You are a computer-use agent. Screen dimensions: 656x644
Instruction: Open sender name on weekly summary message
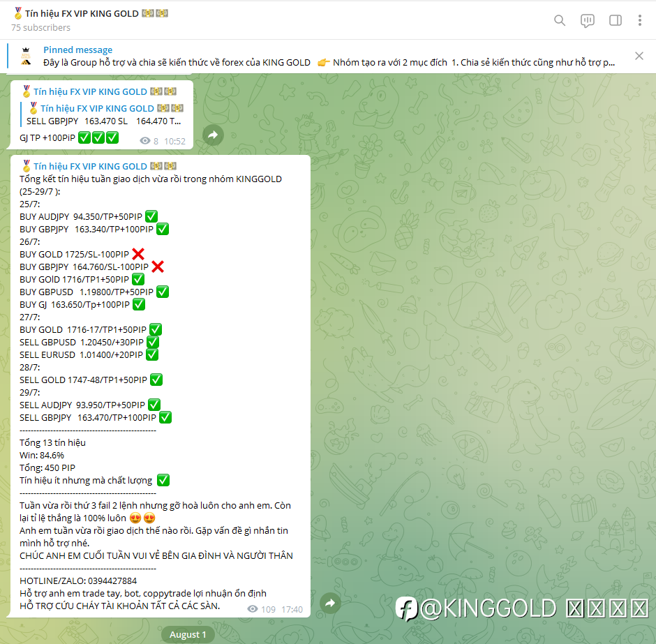pyautogui.click(x=98, y=166)
